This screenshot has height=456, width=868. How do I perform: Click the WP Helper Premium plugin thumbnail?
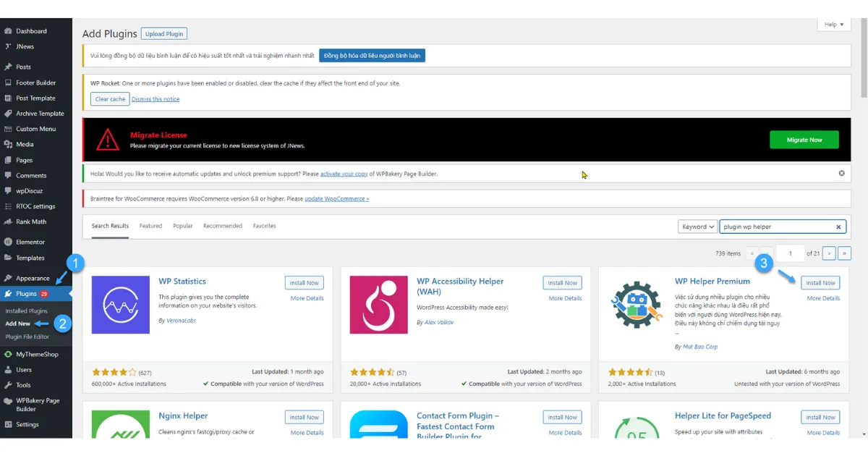(x=637, y=305)
